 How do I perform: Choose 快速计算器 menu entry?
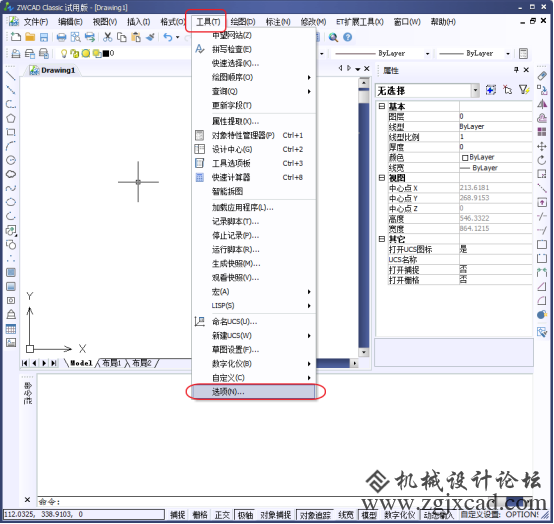pyautogui.click(x=254, y=177)
